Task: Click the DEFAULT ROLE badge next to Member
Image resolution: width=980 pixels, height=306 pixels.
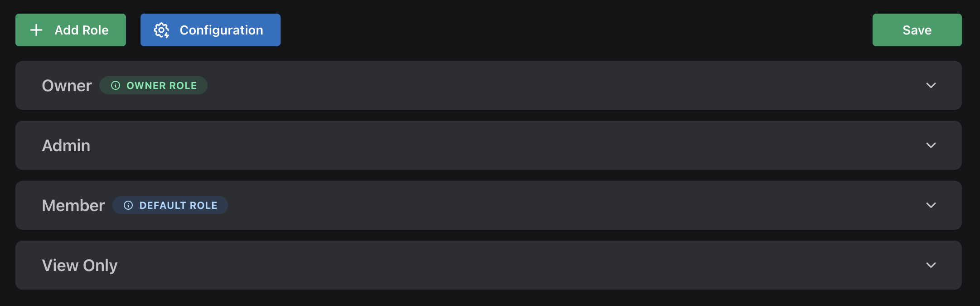Action: 170,205
